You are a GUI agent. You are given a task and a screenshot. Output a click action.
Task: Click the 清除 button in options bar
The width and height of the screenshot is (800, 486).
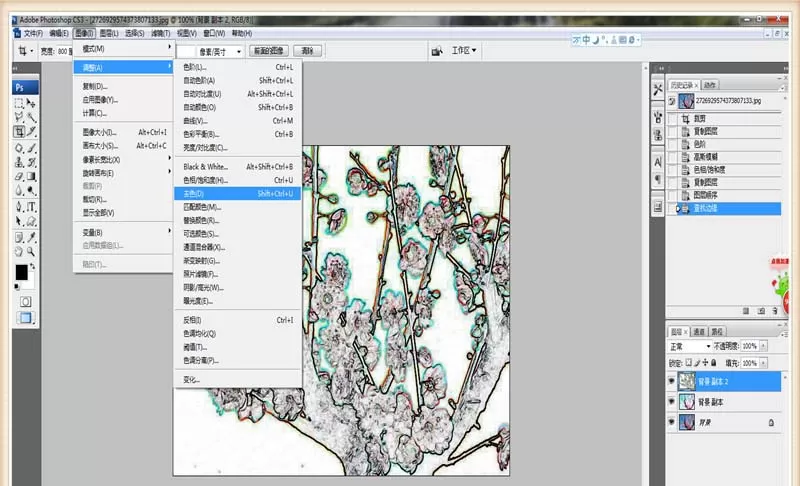pos(307,51)
